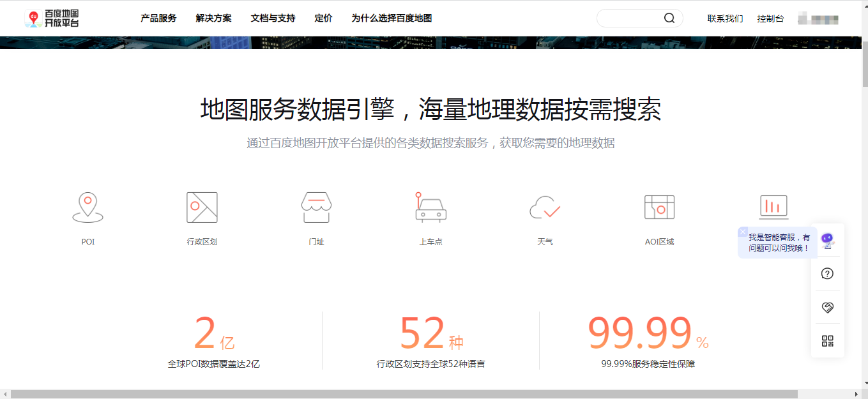Open the 产品服务 menu
Image resolution: width=868 pixels, height=399 pixels.
coord(158,18)
